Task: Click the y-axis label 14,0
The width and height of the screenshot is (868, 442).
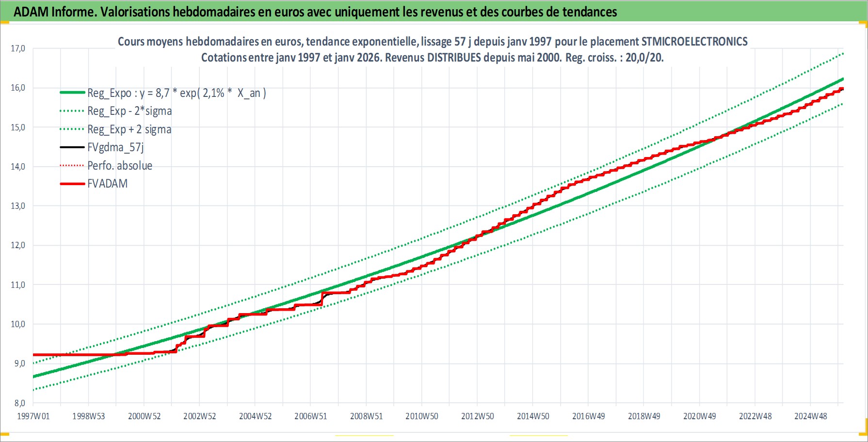Action: click(18, 167)
